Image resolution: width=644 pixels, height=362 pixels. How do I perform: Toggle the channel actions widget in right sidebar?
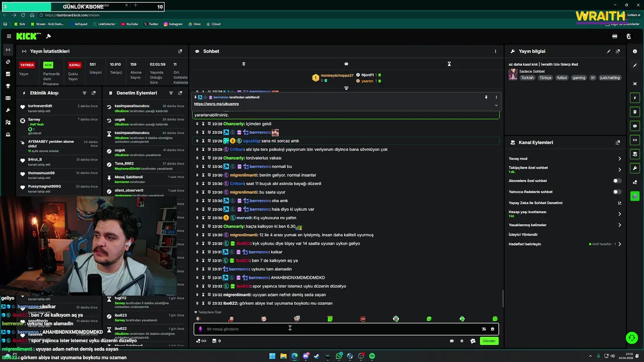coord(635,154)
